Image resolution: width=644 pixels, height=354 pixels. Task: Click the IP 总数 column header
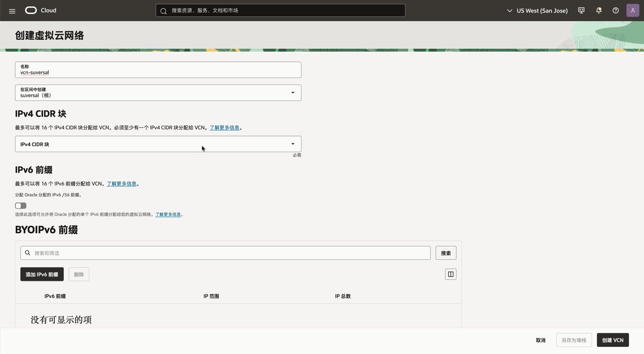(342, 296)
